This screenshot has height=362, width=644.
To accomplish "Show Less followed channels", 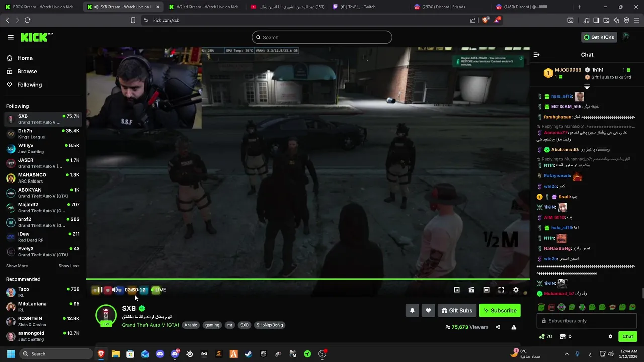I will pos(69,266).
